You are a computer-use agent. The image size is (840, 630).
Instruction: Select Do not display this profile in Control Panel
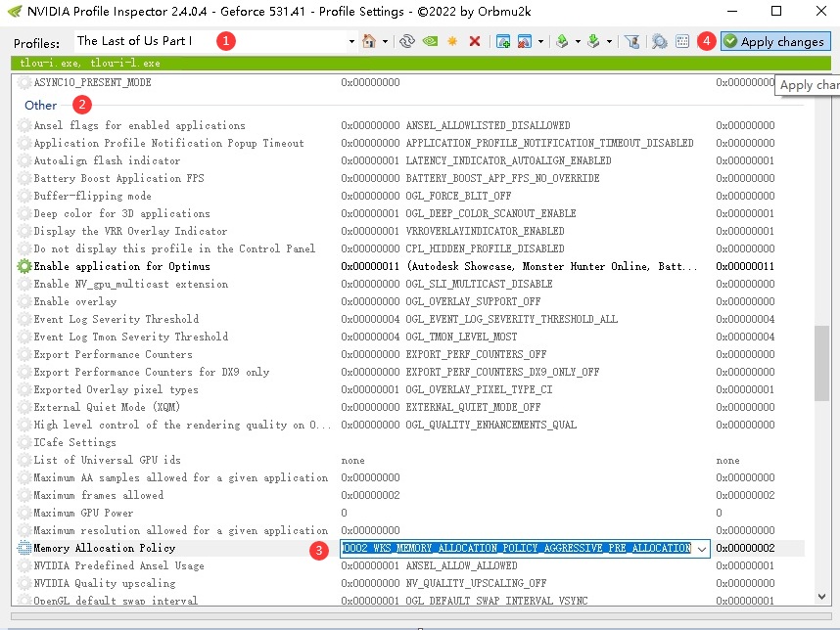410,248
